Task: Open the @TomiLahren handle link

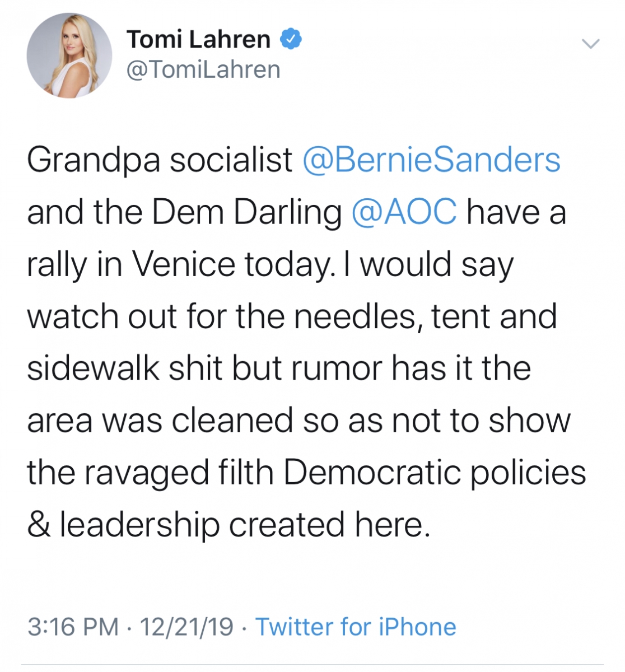Action: 203,69
